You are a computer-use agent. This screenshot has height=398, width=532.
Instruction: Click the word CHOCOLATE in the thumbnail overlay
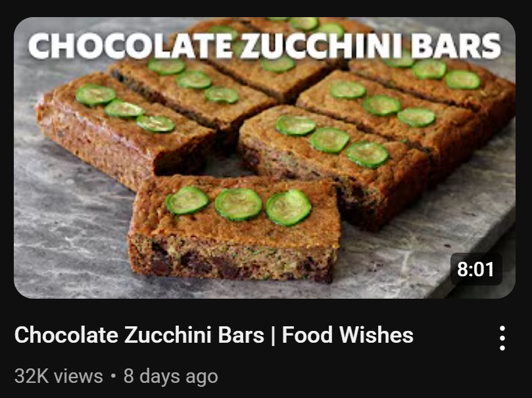130,45
